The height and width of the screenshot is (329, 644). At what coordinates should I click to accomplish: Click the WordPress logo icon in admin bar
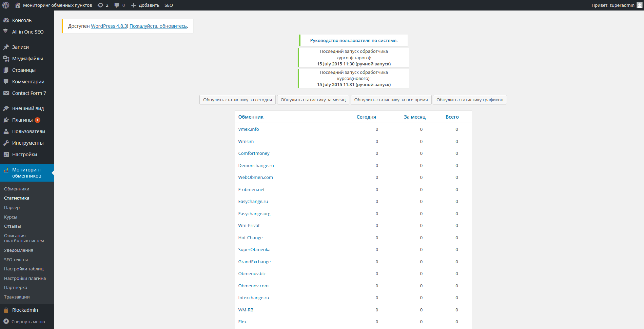(6, 5)
